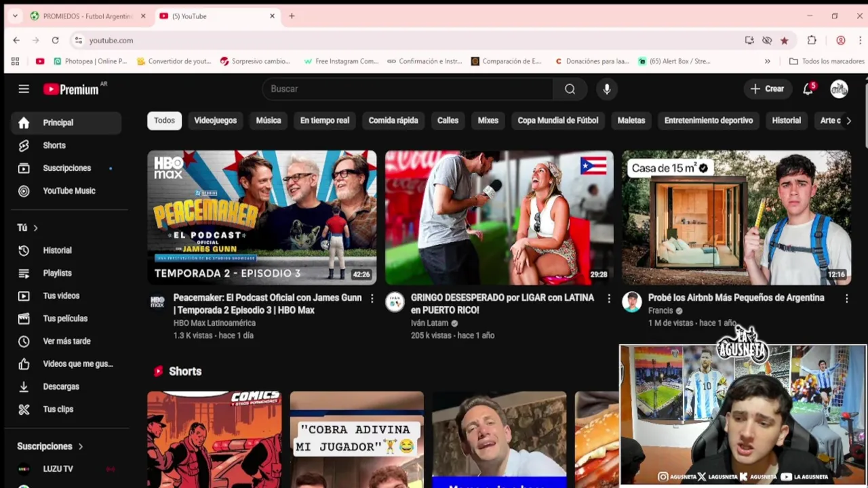Open options menu for Airbnb video
This screenshot has height=488, width=868.
[x=846, y=298]
